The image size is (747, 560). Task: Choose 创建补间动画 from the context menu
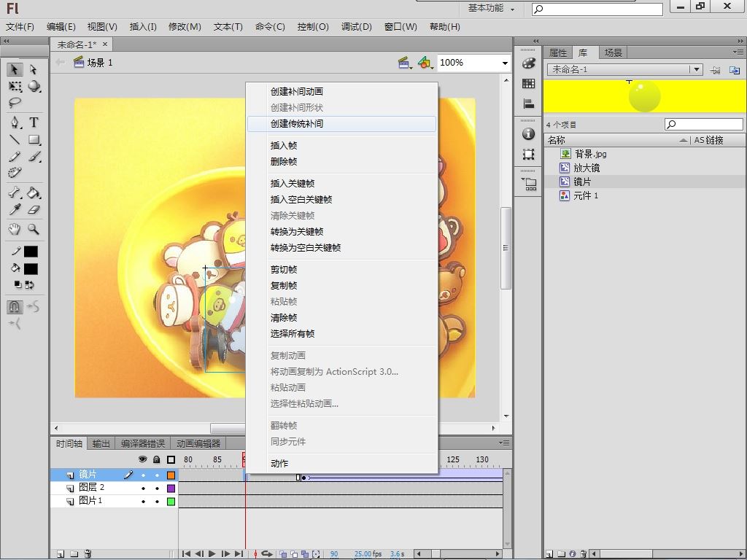pyautogui.click(x=341, y=91)
